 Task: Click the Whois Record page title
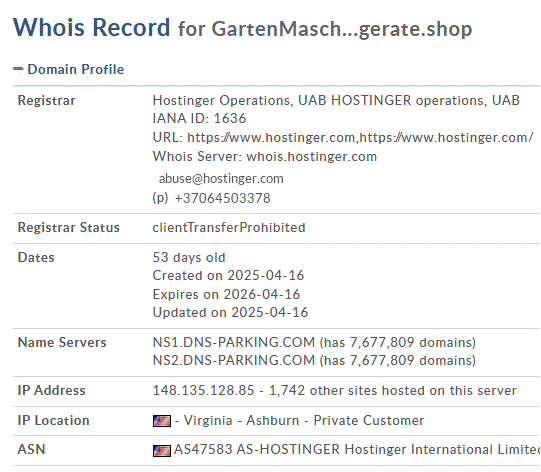(x=91, y=27)
